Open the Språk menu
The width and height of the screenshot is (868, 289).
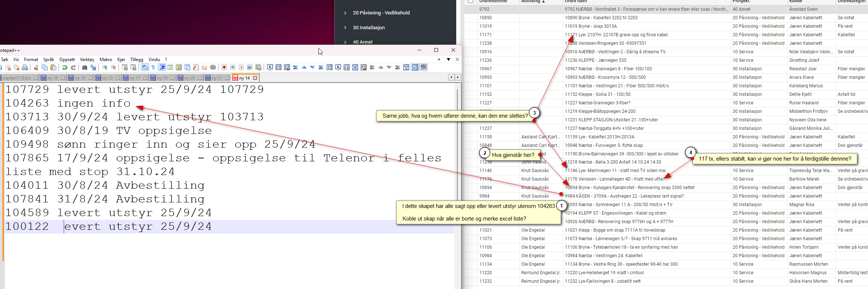[49, 60]
